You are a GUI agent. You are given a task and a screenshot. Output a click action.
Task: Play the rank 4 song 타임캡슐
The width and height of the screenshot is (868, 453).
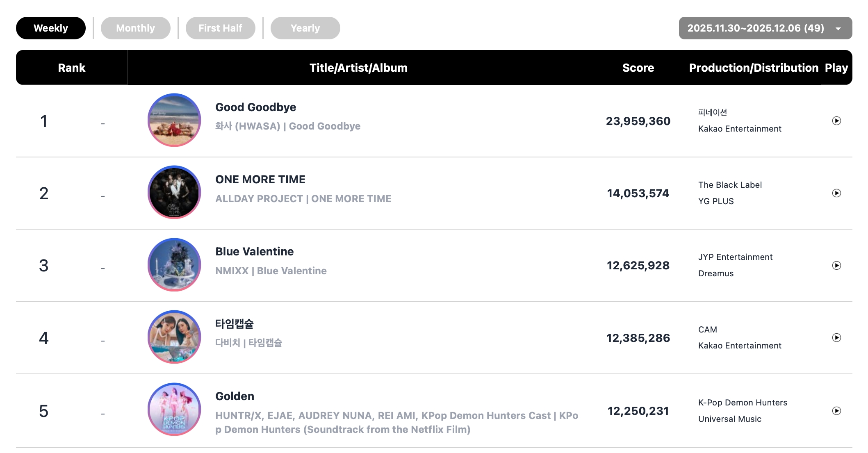click(x=836, y=338)
